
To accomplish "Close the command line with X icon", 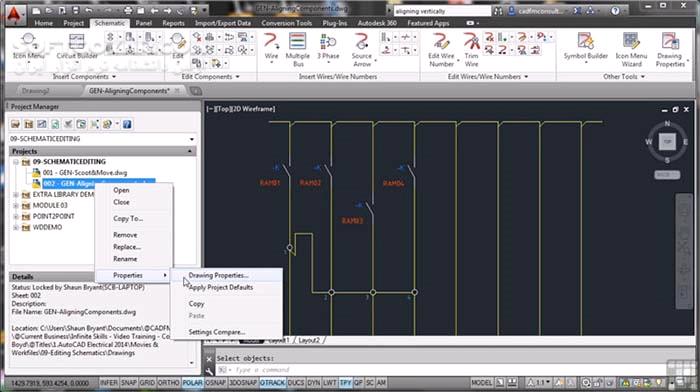I will 209,359.
